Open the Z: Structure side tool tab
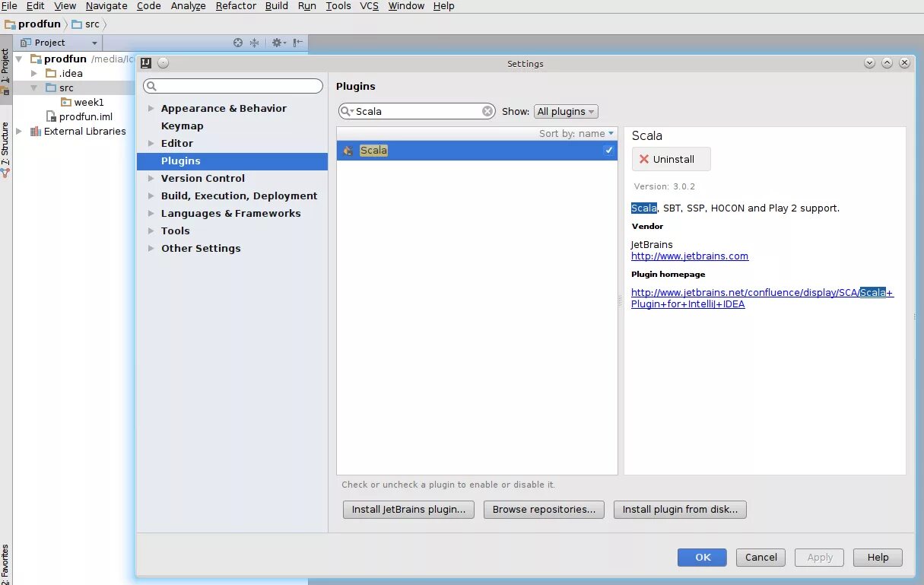Image resolution: width=924 pixels, height=585 pixels. coord(5,148)
